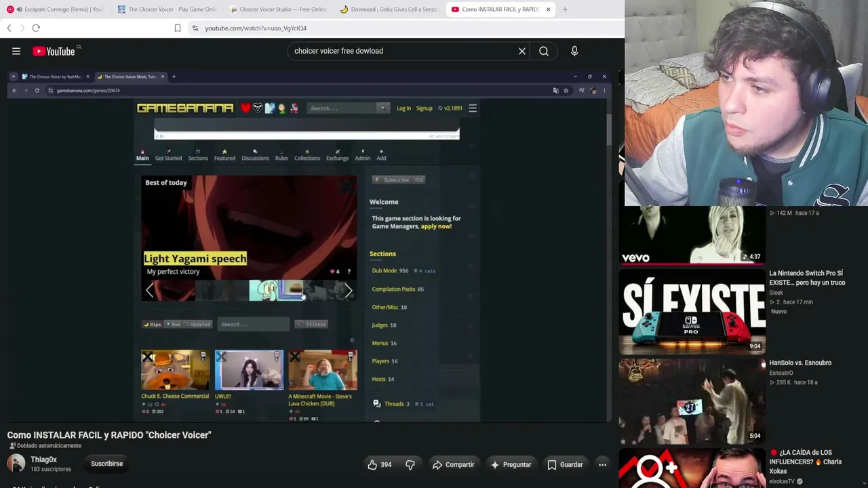The image size is (868, 488).
Task: Bookmark this page in the address bar
Action: (x=178, y=28)
